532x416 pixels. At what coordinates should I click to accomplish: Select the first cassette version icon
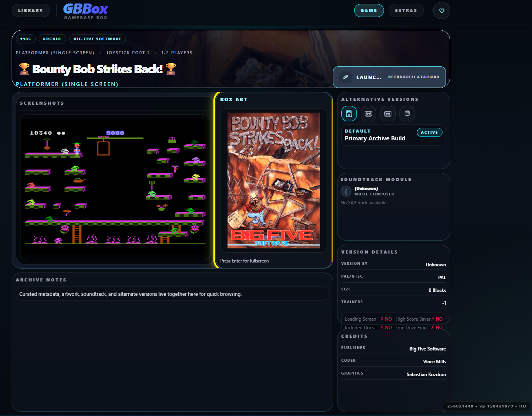coord(368,114)
